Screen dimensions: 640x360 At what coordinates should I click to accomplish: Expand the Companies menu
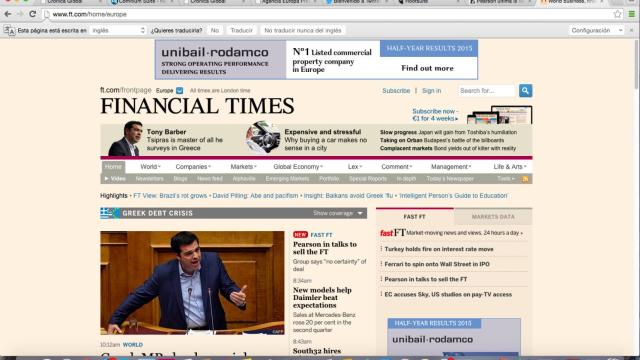pyautogui.click(x=193, y=167)
